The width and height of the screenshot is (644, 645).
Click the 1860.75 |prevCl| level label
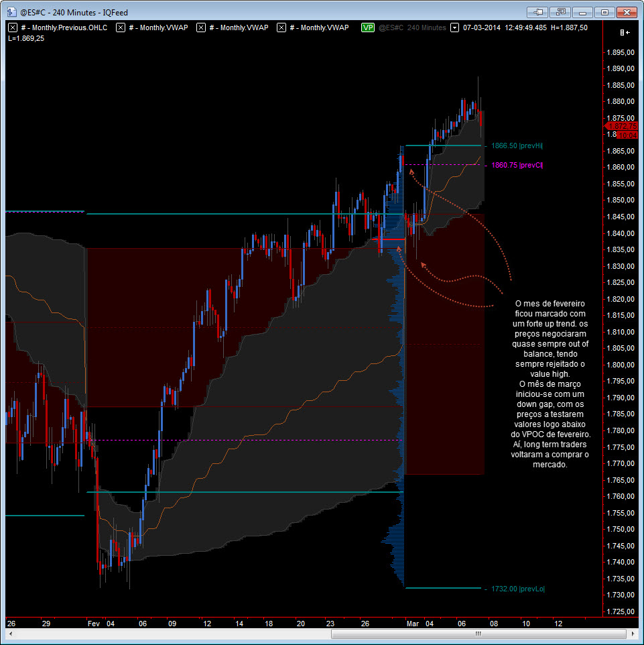(x=517, y=165)
